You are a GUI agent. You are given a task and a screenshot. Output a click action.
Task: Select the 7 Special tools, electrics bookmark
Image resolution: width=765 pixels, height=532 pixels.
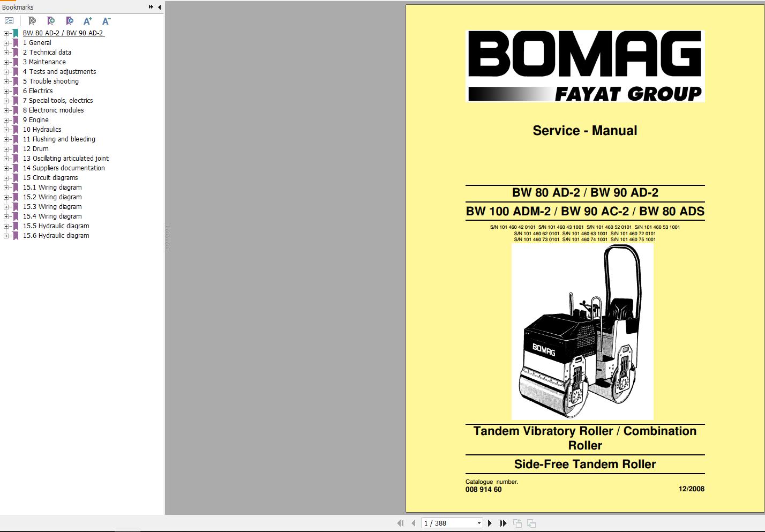pyautogui.click(x=58, y=101)
